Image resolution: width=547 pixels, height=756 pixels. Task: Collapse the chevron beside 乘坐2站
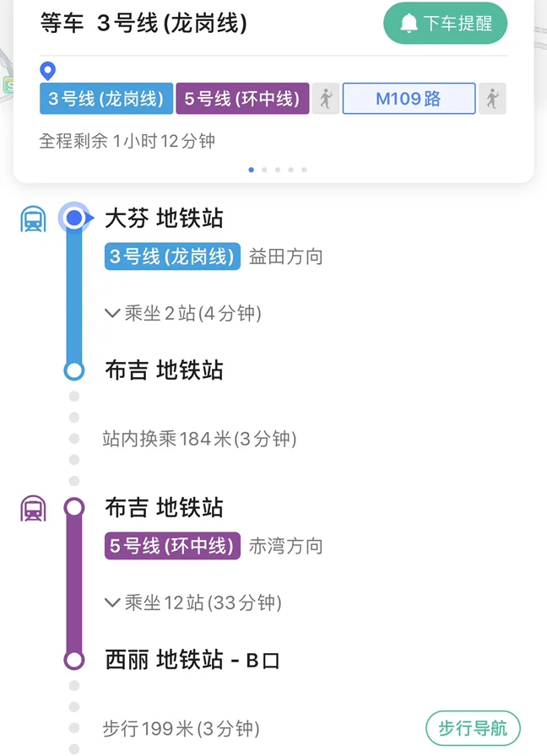(x=112, y=313)
